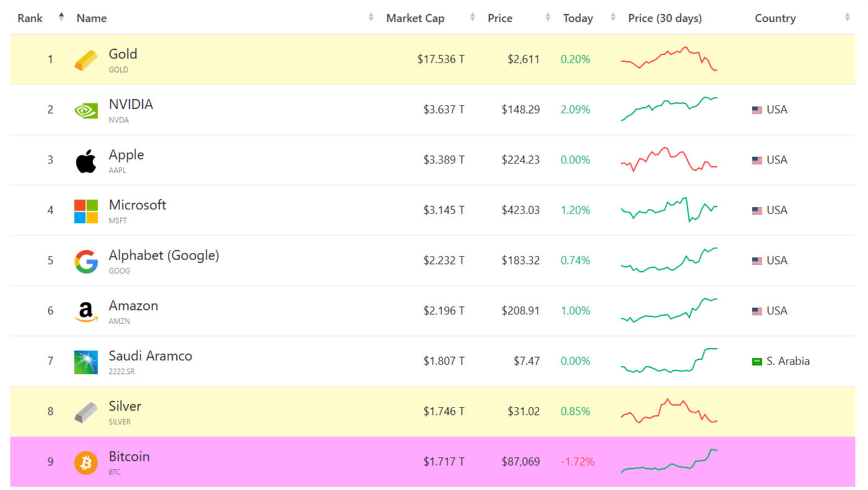The width and height of the screenshot is (868, 490).
Task: Sort by Price column arrows
Action: point(547,18)
